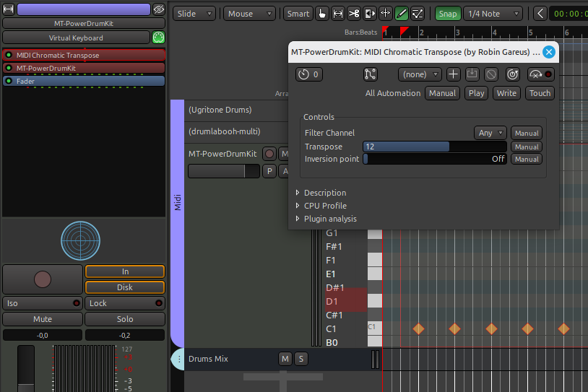Viewport: 588px width, 392px height.
Task: Select the Cut scissors tool
Action: (x=353, y=14)
